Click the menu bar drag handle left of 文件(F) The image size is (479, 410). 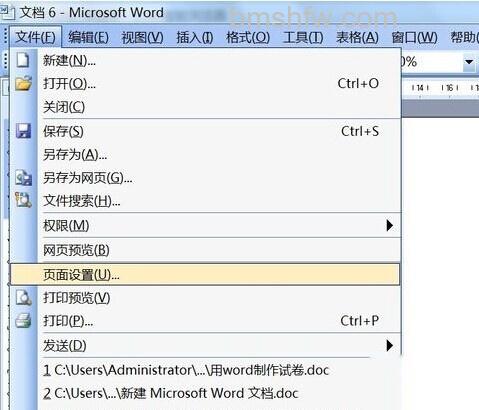5,37
